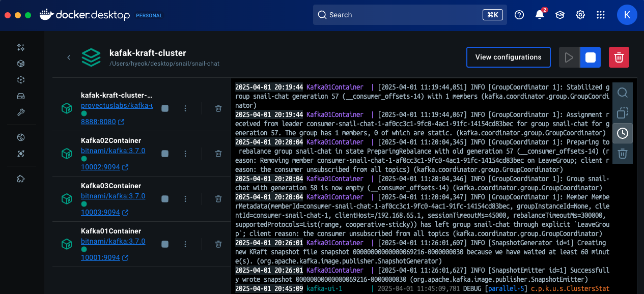Open the Volumes view in sidebar

pos(21,96)
